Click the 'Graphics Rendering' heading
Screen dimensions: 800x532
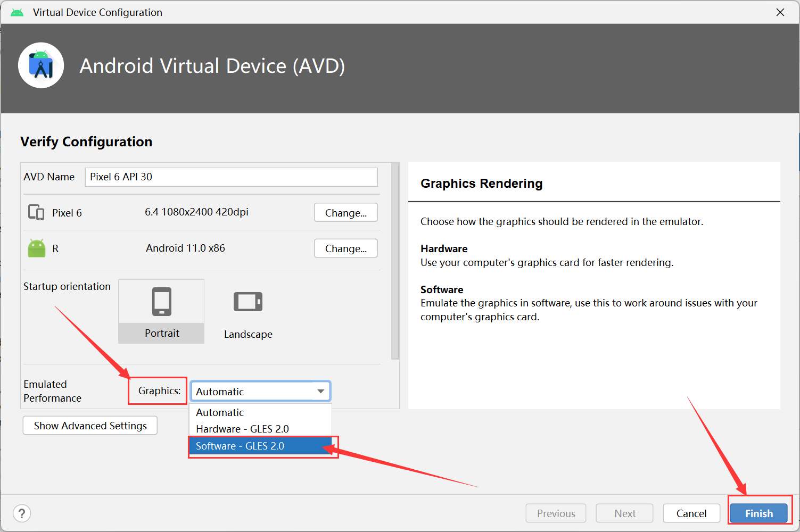pyautogui.click(x=481, y=184)
